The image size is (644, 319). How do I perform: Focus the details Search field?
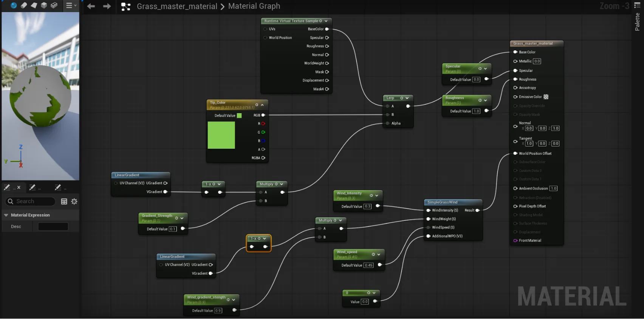31,201
